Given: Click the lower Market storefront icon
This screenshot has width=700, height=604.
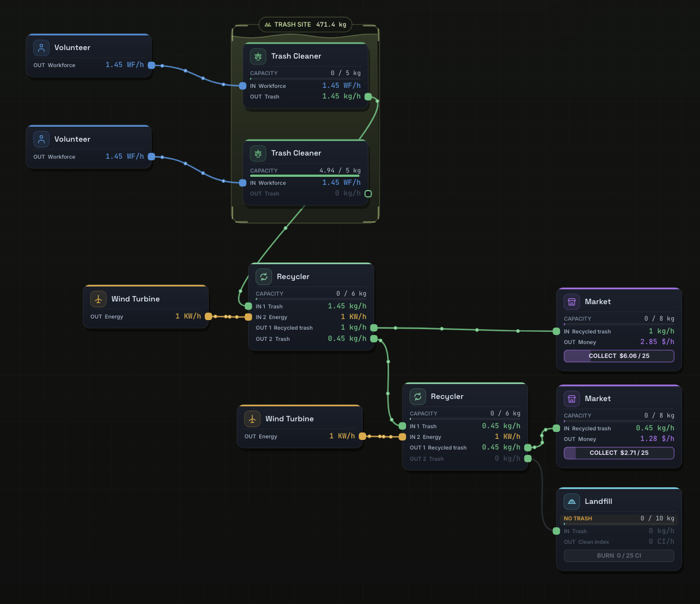Looking at the screenshot, I should tap(572, 398).
